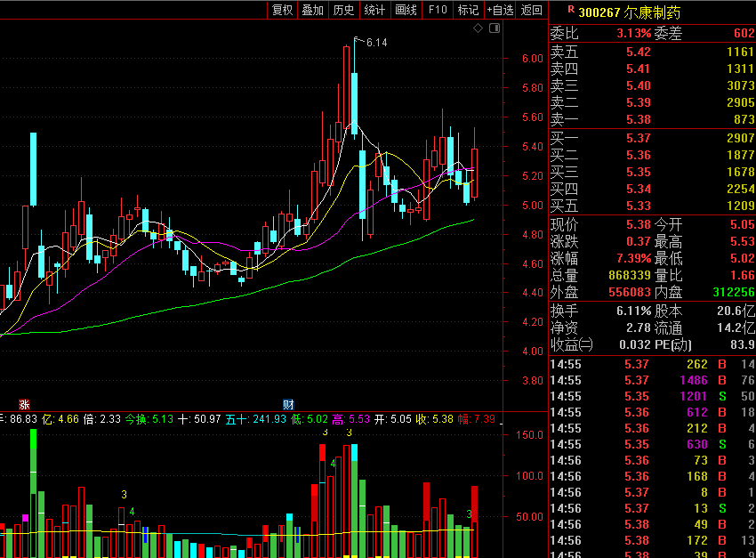Open the 统计 statistics menu

pos(374,10)
